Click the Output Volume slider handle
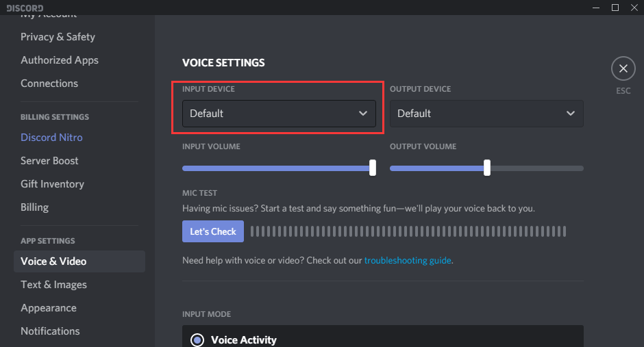The height and width of the screenshot is (347, 644). (486, 168)
